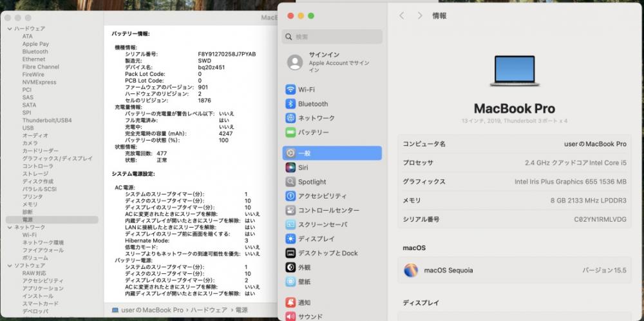The height and width of the screenshot is (321, 644).
Task: Select Thunderbolt/USB4 in hardware list
Action: [x=47, y=121]
